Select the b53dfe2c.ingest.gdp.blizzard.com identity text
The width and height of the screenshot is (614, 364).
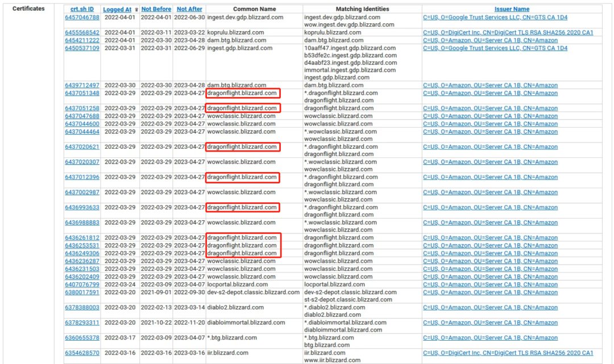point(350,56)
